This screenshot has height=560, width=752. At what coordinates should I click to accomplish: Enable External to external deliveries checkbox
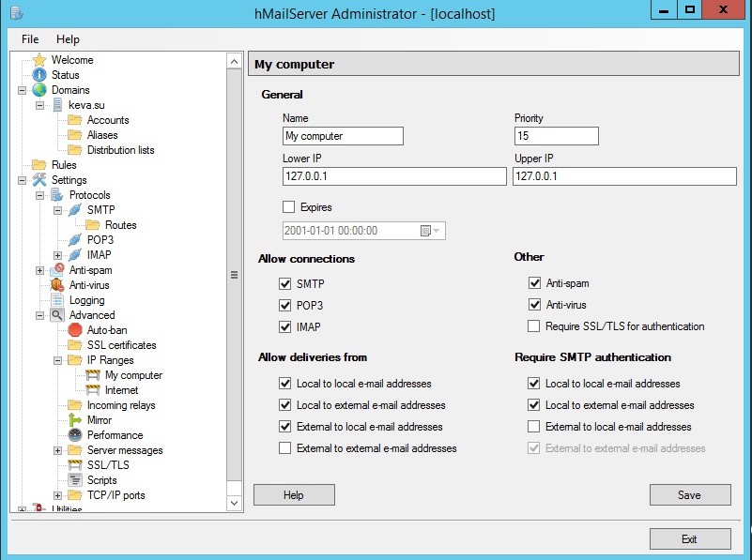(284, 447)
